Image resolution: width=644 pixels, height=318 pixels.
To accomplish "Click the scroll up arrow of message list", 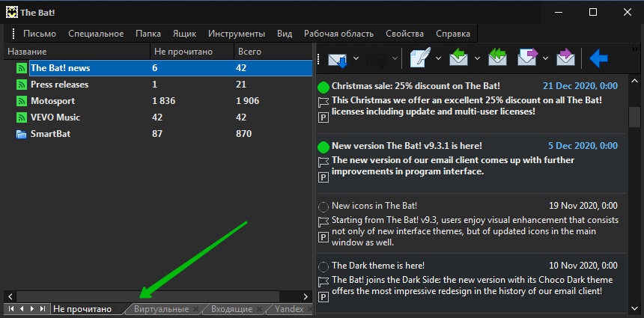I will (x=634, y=80).
